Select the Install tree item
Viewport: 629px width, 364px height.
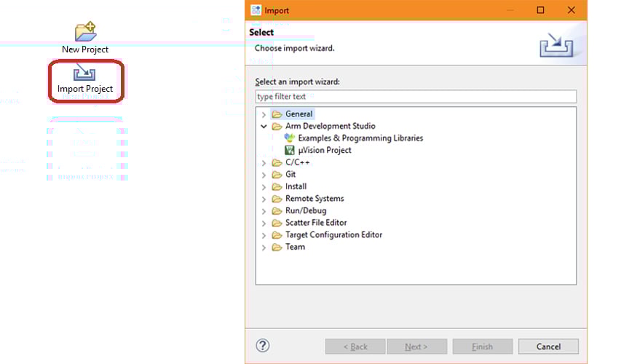[x=296, y=186]
